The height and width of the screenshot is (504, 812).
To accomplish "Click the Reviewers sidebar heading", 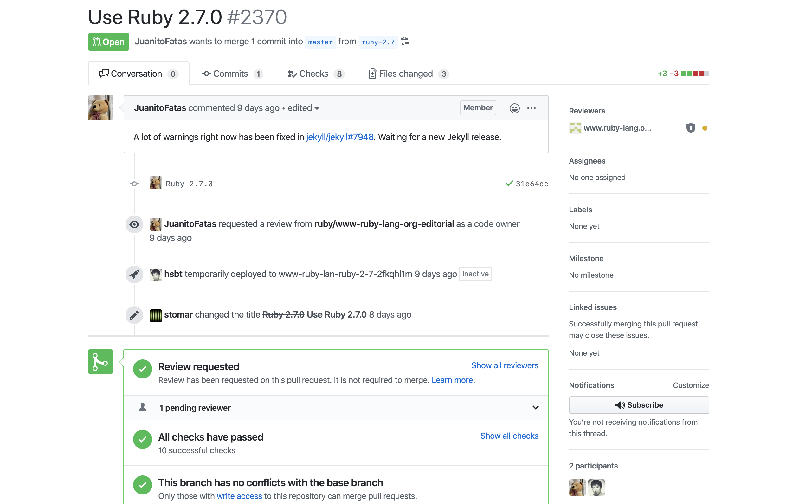I will click(x=587, y=111).
